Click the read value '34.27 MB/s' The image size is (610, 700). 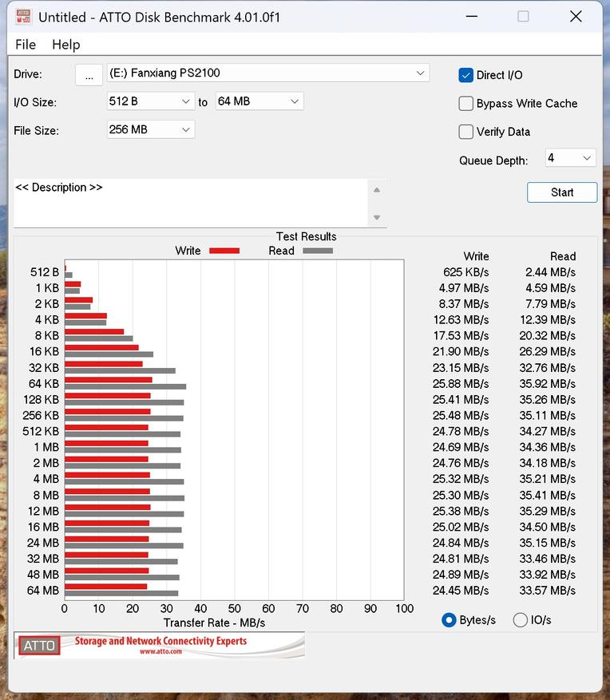(x=547, y=431)
